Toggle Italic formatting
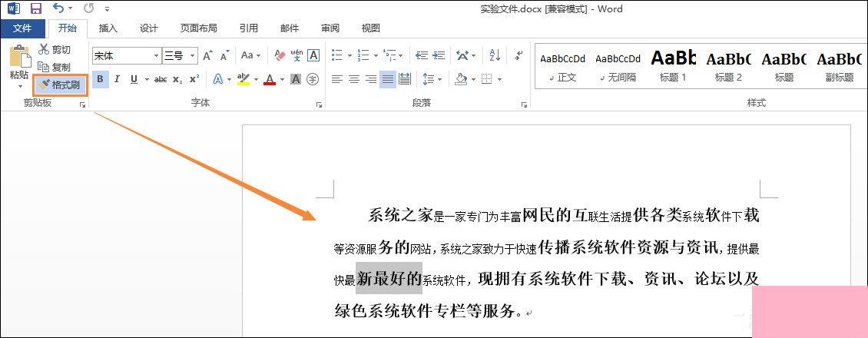The image size is (868, 338). pos(117,80)
